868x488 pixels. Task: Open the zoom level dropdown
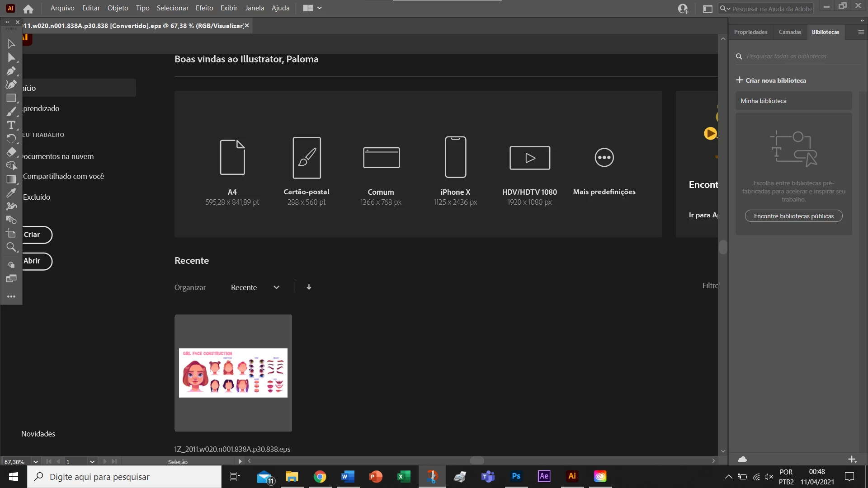36,462
